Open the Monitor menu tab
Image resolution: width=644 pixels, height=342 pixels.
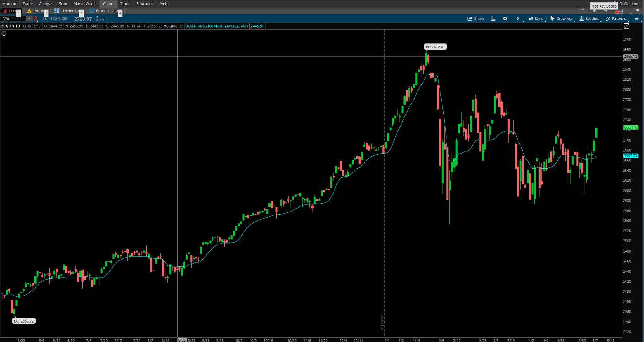click(10, 4)
